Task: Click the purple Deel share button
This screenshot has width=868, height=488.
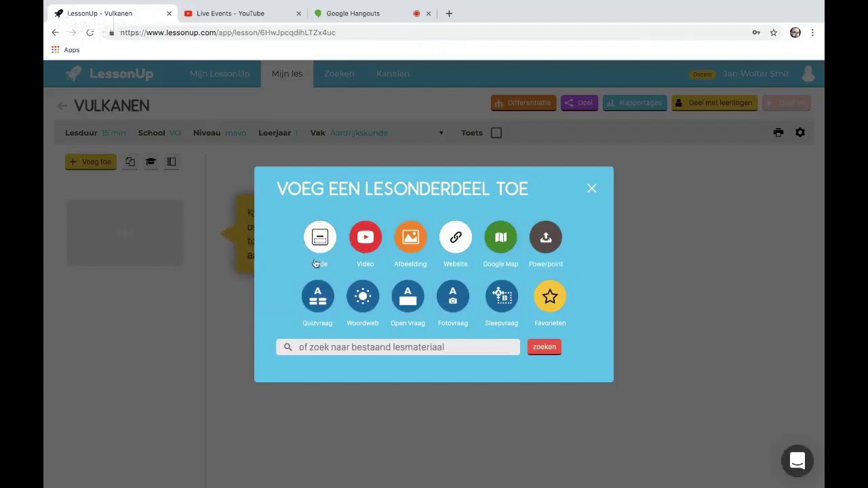Action: 579,103
